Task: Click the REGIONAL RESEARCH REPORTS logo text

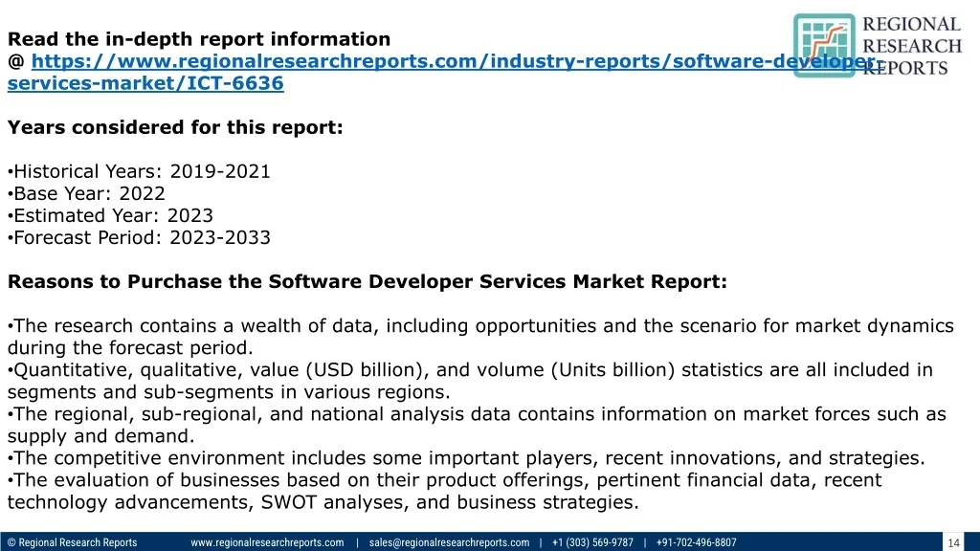Action: pyautogui.click(x=911, y=45)
